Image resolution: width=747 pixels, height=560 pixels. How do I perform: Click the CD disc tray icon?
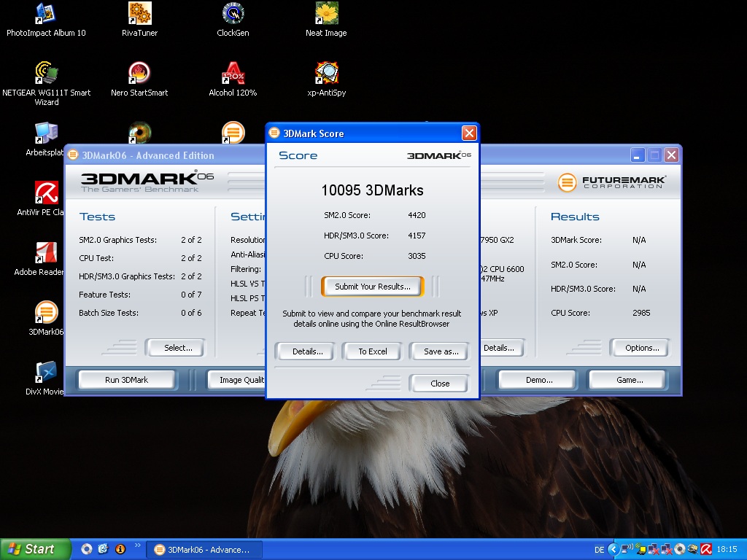point(681,550)
